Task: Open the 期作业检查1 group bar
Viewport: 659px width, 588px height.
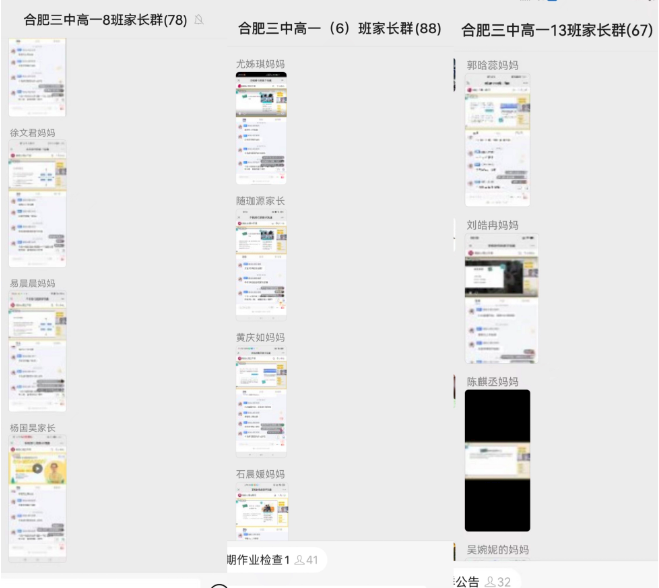Action: (258, 559)
